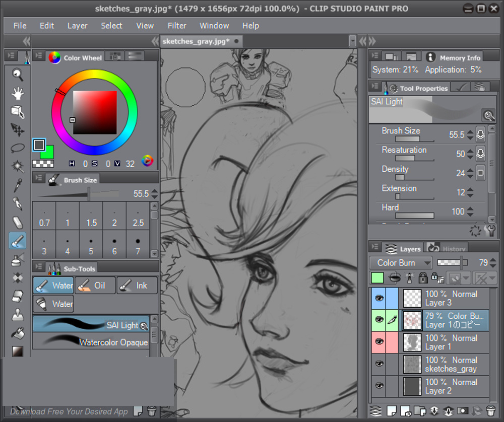Open the Color Wheel panel menu
The width and height of the screenshot is (504, 422).
(x=39, y=55)
